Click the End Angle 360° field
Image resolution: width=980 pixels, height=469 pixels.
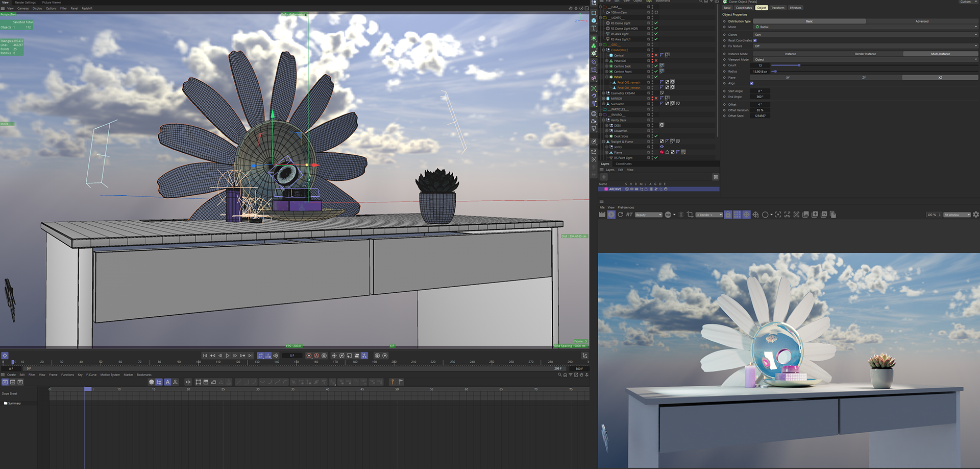(x=759, y=97)
